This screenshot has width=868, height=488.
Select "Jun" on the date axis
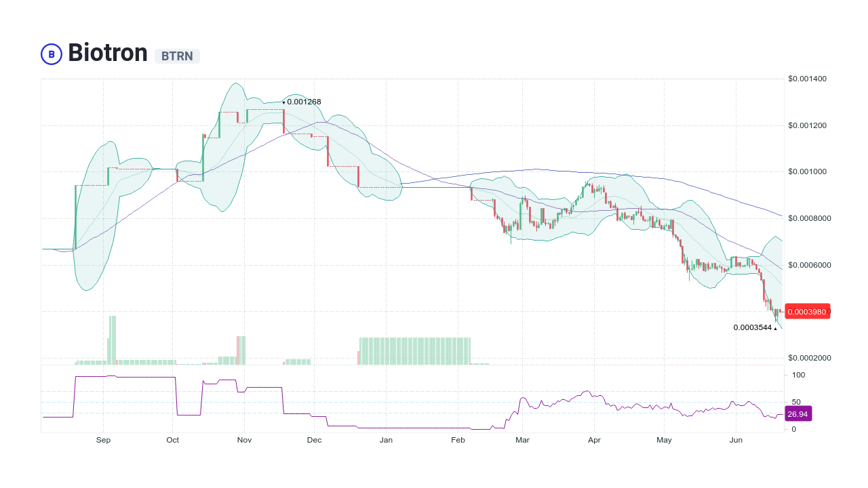[736, 440]
